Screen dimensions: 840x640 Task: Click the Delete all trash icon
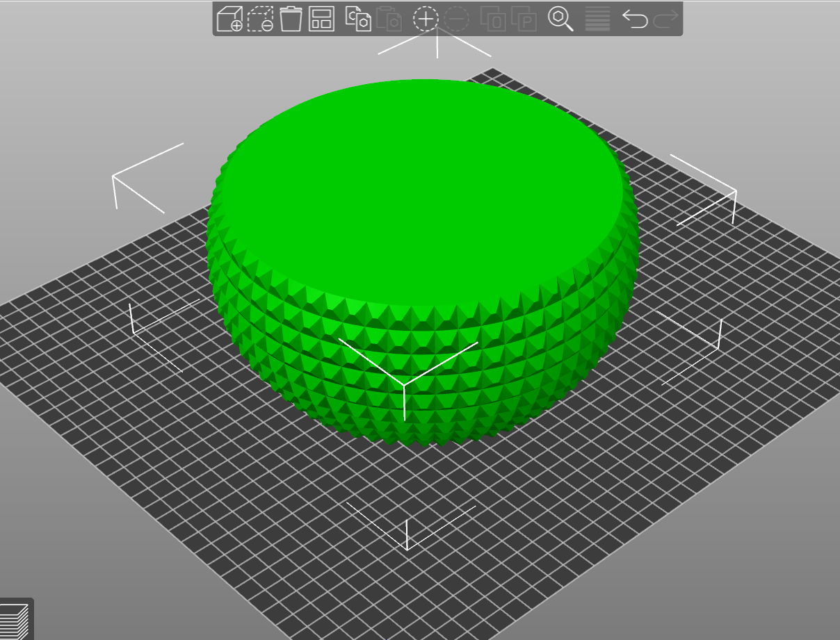click(x=291, y=19)
